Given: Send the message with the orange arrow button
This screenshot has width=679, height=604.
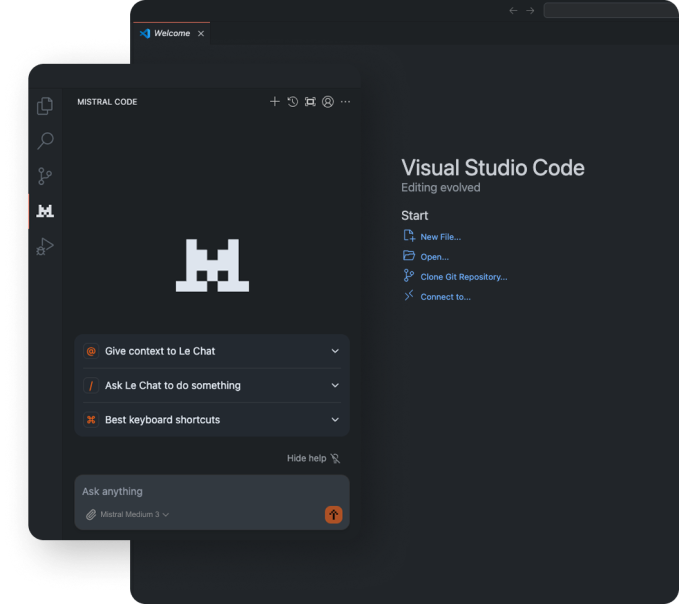Looking at the screenshot, I should click(x=333, y=515).
